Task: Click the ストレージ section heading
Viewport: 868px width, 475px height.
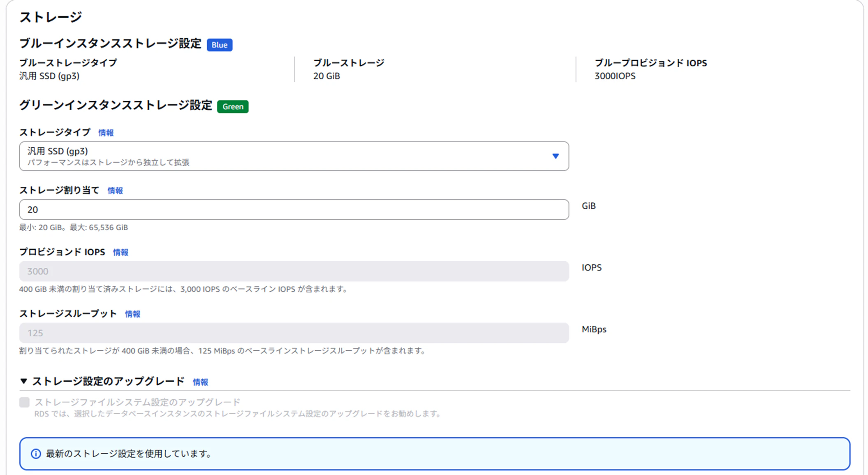Action: pos(51,17)
